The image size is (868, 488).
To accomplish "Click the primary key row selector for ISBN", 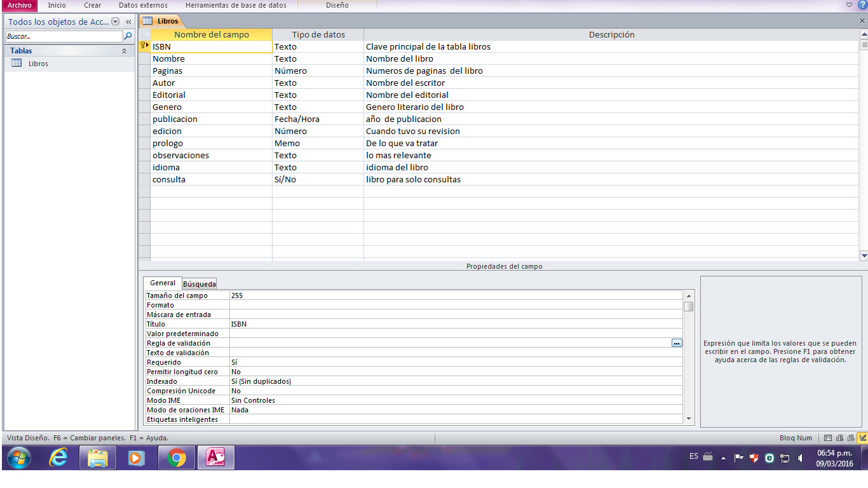I will [x=144, y=46].
